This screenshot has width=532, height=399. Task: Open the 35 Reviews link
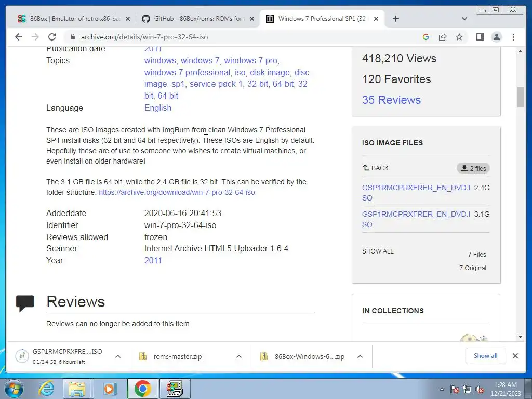[391, 100]
